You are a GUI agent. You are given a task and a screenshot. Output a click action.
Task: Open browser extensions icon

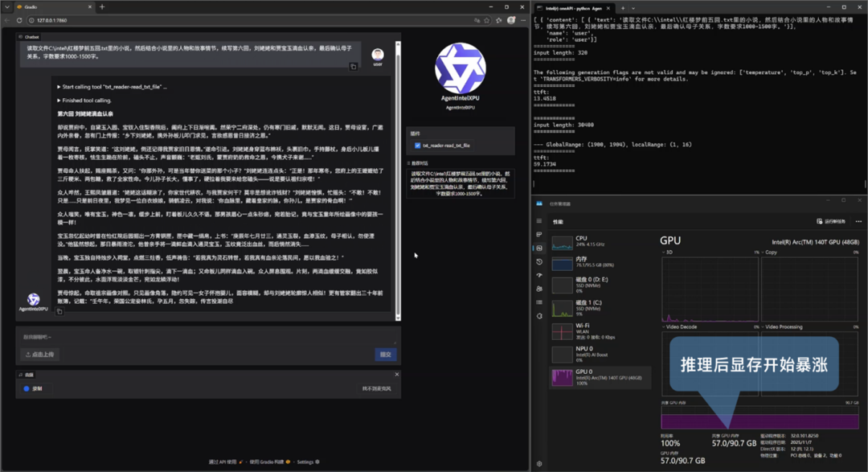click(499, 20)
